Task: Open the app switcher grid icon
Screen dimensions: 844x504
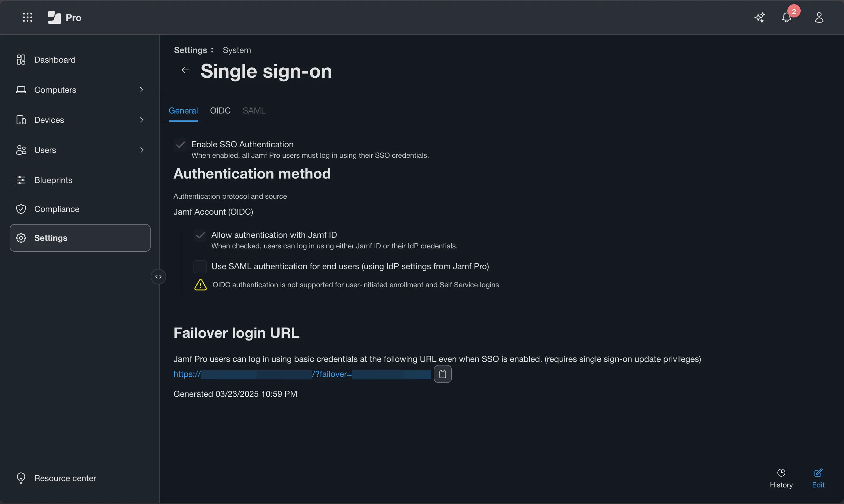Action: (x=27, y=17)
